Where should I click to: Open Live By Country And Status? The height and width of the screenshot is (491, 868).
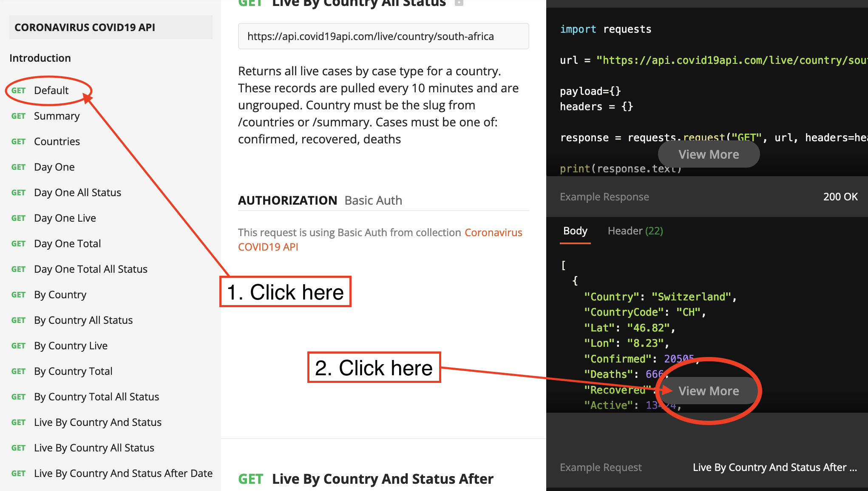[98, 422]
